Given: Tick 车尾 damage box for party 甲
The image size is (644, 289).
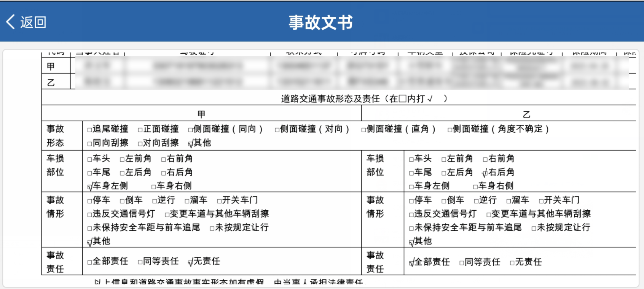Looking at the screenshot, I should [x=90, y=173].
